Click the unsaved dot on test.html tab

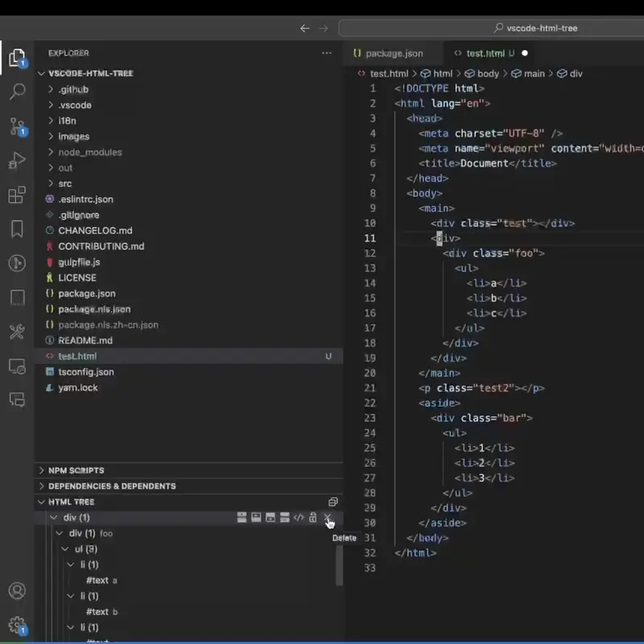tap(525, 53)
